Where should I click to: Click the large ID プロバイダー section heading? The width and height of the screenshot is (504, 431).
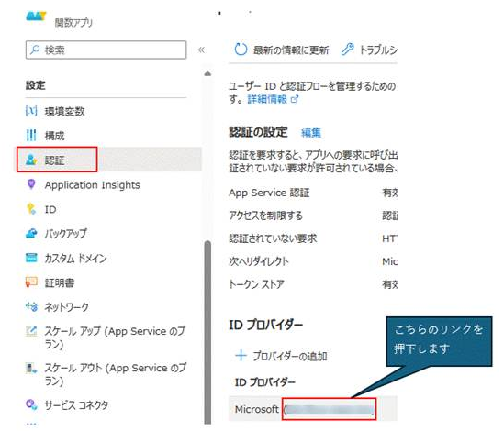click(266, 325)
